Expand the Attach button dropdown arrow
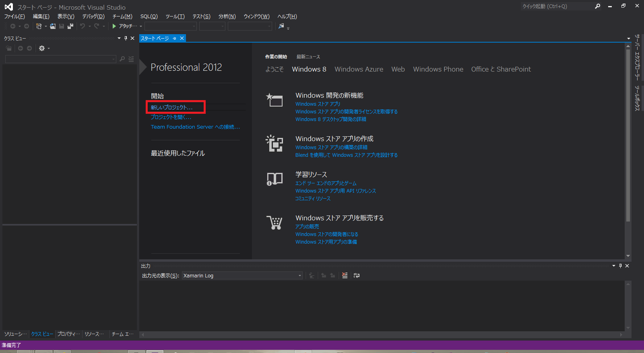The image size is (644, 353). (141, 26)
